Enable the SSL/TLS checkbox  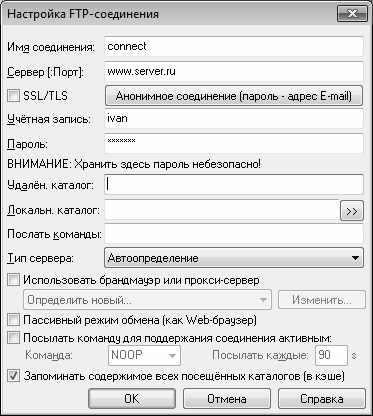click(14, 96)
